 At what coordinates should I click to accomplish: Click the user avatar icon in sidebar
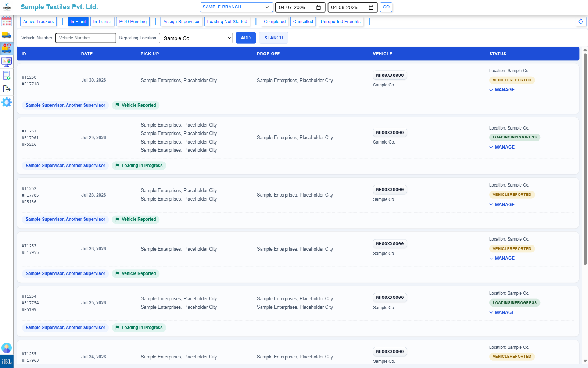click(7, 348)
